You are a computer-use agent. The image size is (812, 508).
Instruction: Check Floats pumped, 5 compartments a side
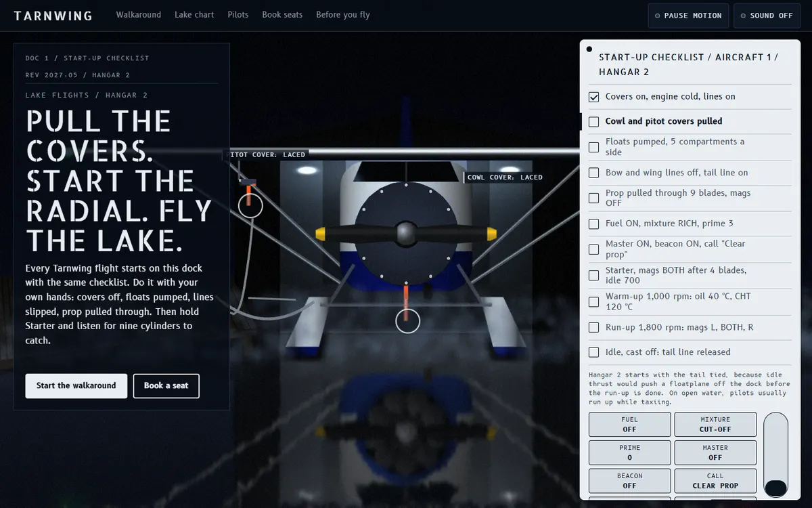[x=593, y=147]
